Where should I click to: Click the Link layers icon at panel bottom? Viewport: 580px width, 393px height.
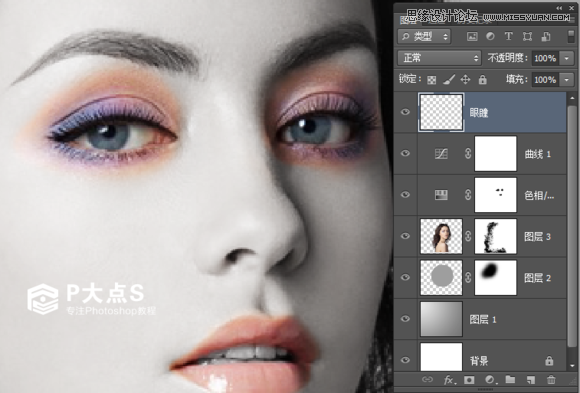point(427,380)
